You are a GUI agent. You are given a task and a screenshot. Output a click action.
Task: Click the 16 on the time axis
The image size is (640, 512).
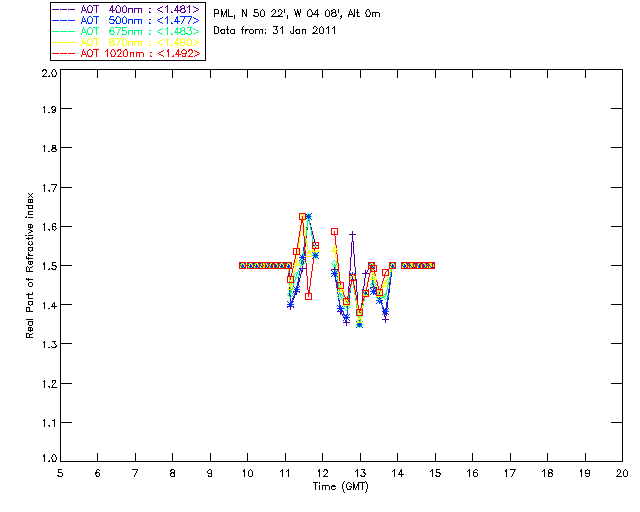point(473,473)
